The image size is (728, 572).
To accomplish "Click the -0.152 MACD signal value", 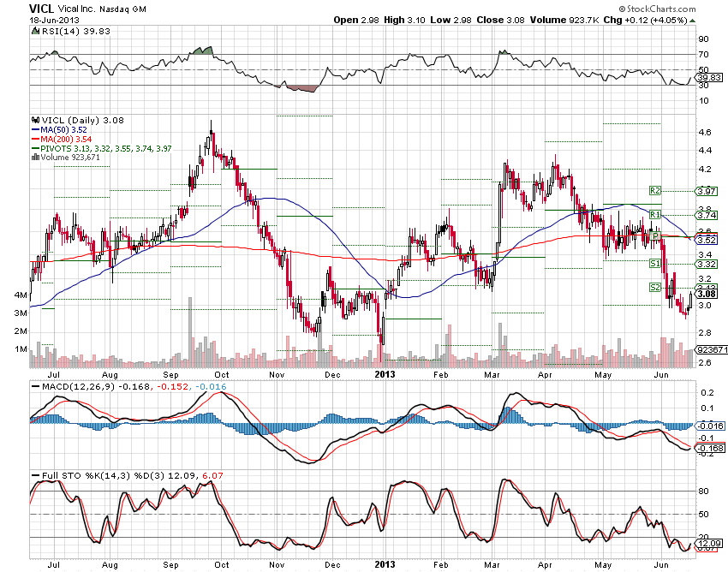I will pos(172,387).
